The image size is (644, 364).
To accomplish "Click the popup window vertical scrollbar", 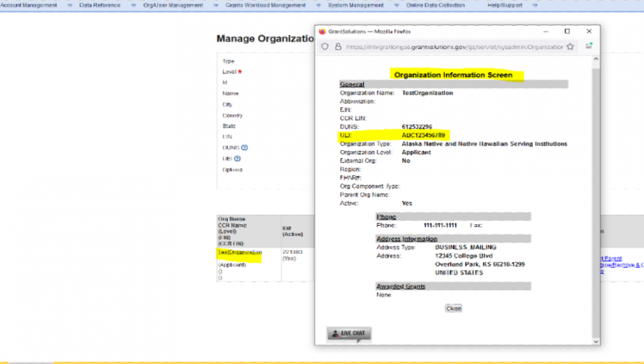I will [597, 197].
